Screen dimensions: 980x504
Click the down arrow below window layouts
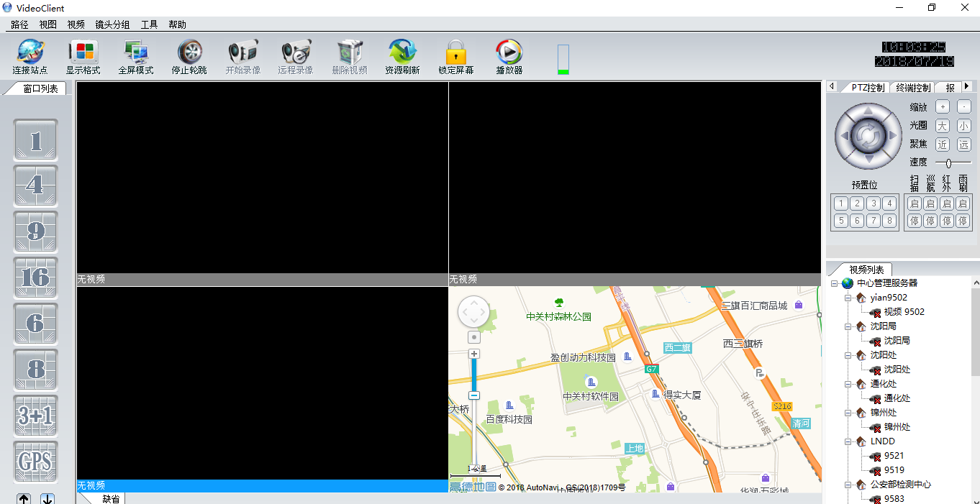point(47,498)
